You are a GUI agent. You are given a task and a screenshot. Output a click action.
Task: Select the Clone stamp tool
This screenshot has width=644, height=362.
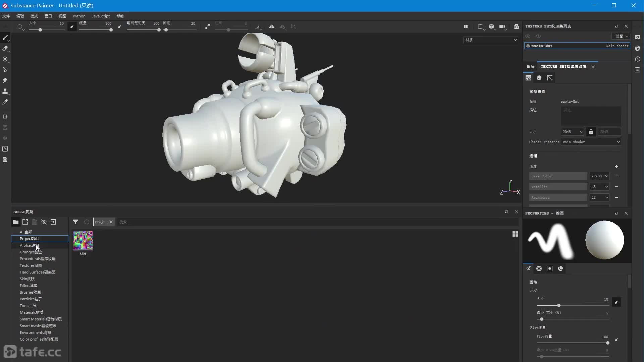coord(5,91)
